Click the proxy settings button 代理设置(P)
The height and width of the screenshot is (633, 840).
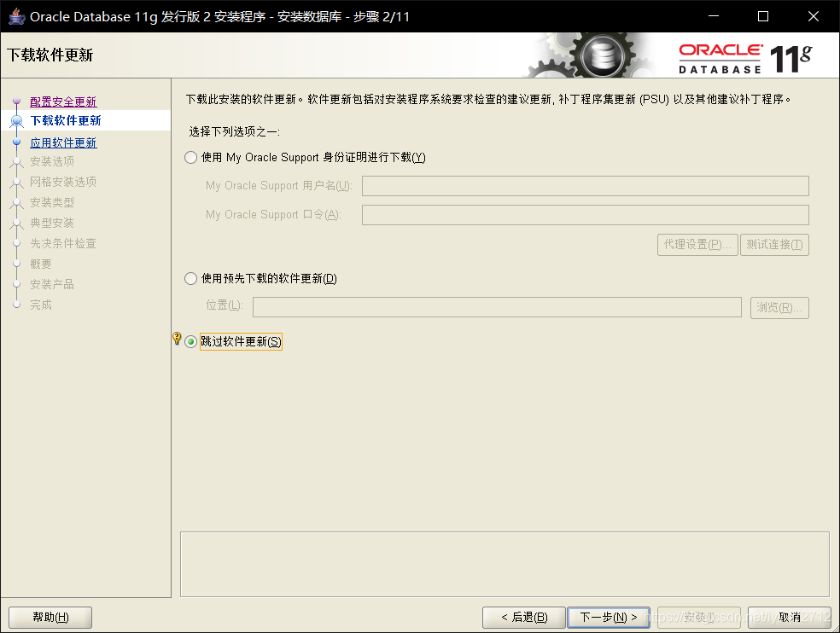coord(697,245)
